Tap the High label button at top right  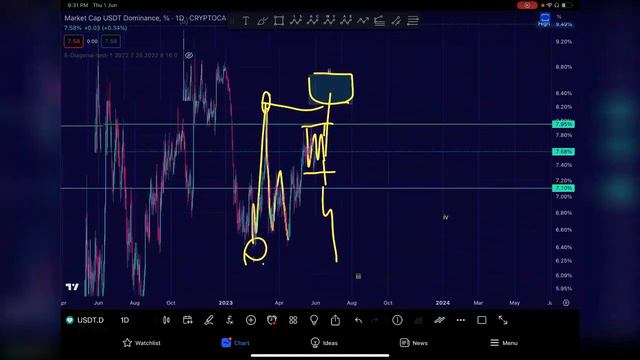coord(544,20)
